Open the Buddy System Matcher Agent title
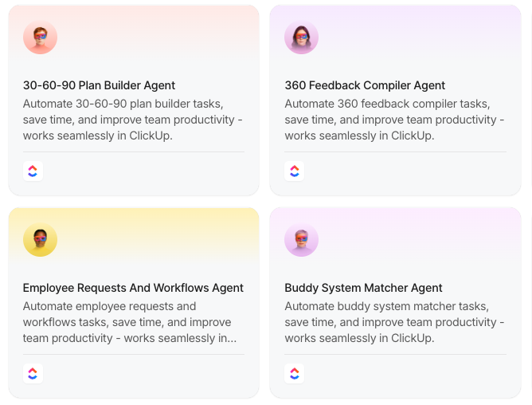This screenshot has width=532, height=405. 363,288
